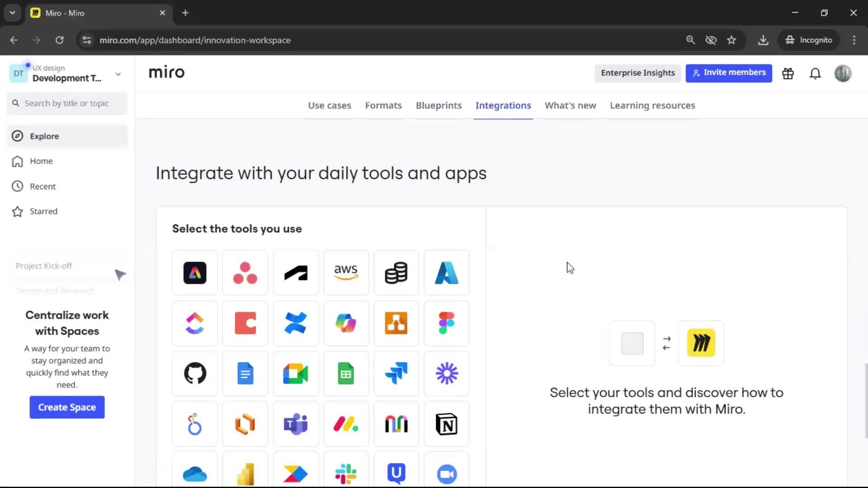This screenshot has height=488, width=868.
Task: Select the Google Sheets integration tile
Action: [x=346, y=374]
